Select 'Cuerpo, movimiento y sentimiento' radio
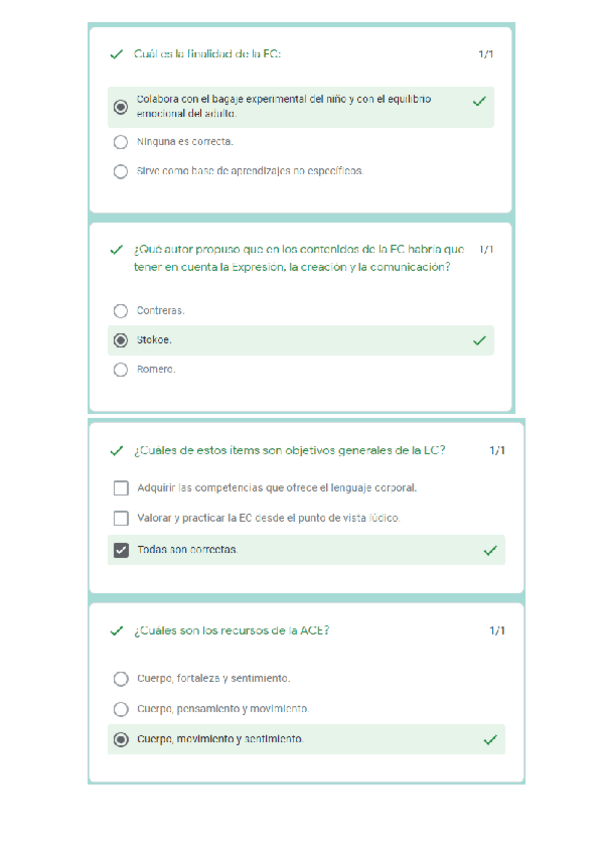 (121, 740)
